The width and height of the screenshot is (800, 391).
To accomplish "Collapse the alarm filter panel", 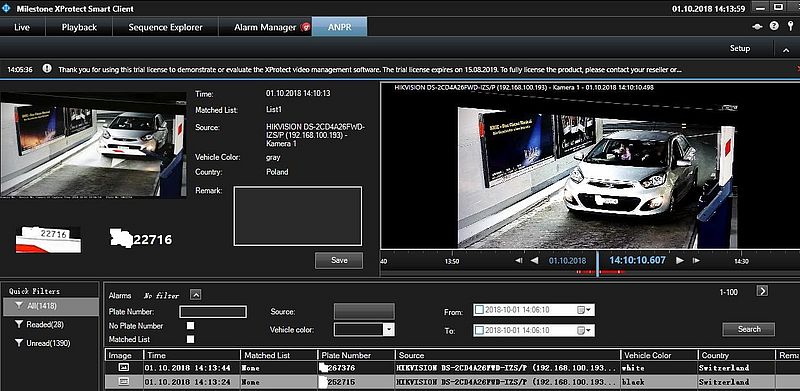I will click(x=195, y=295).
